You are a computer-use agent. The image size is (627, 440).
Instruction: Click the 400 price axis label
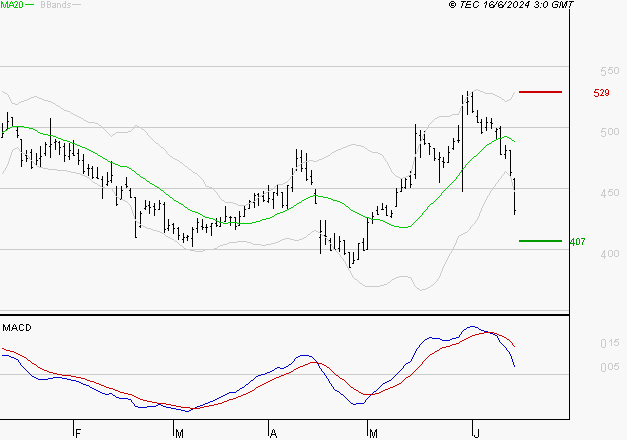(609, 254)
